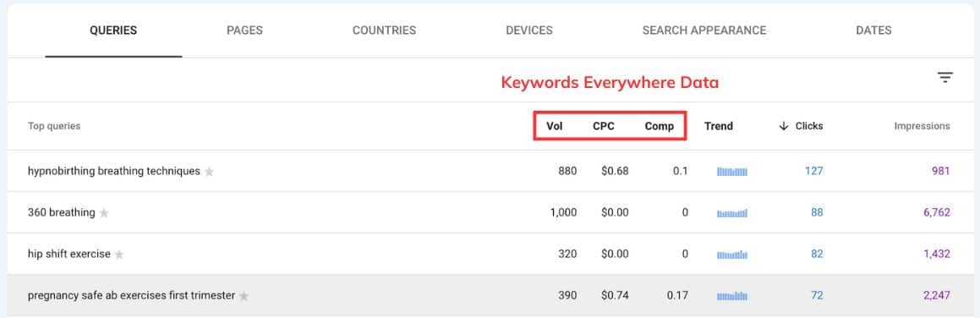Viewport: 980px width, 318px height.
Task: Star the pregnancy safe ab exercises keyword
Action: [244, 296]
